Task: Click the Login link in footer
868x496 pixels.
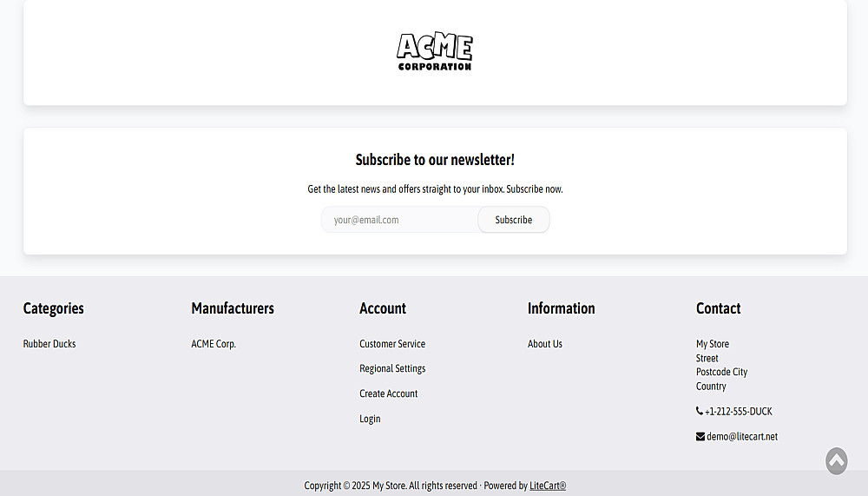Action: click(370, 419)
